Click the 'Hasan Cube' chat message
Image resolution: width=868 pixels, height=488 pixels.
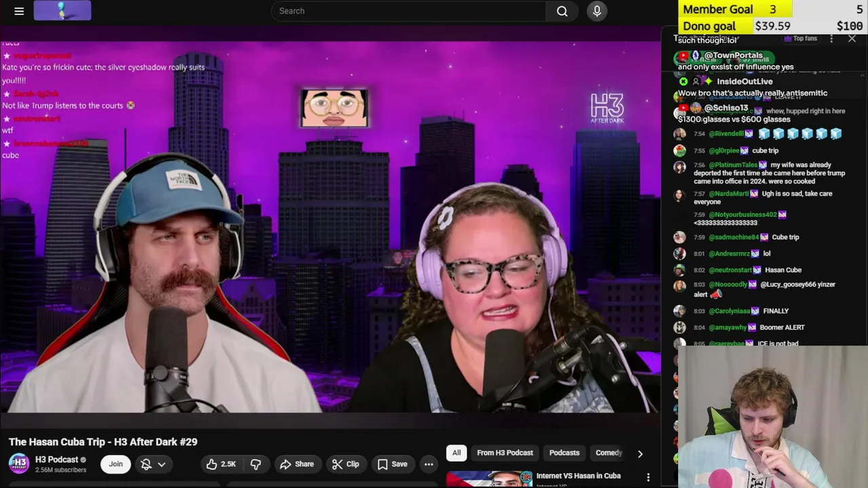pyautogui.click(x=783, y=270)
